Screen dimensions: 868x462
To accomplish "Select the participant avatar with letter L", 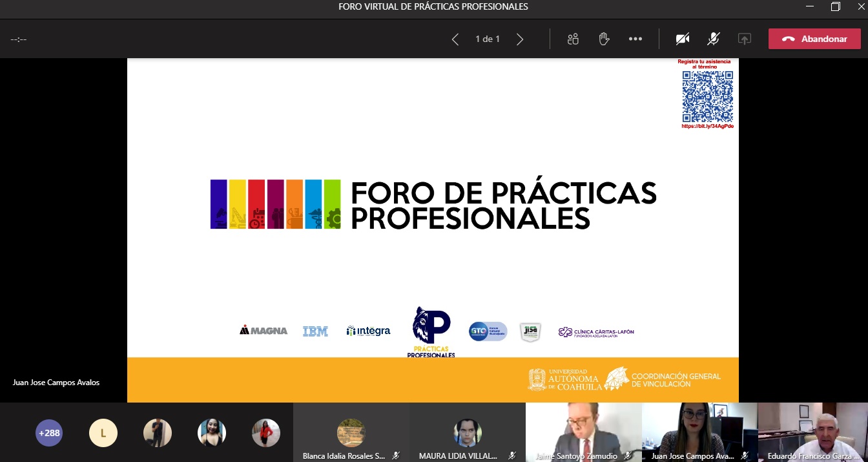I will [x=103, y=433].
